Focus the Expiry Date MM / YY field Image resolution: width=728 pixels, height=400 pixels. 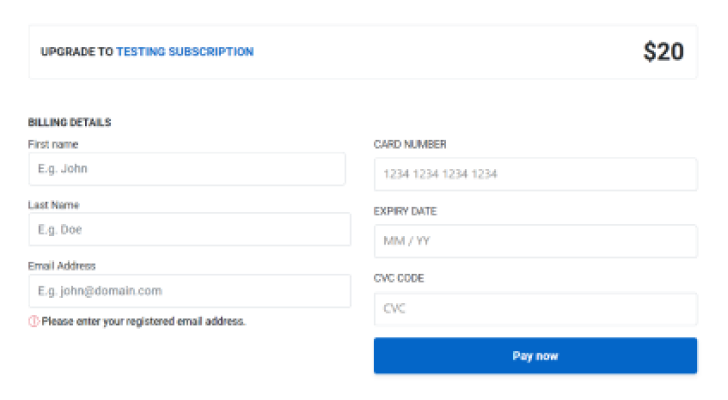click(535, 241)
